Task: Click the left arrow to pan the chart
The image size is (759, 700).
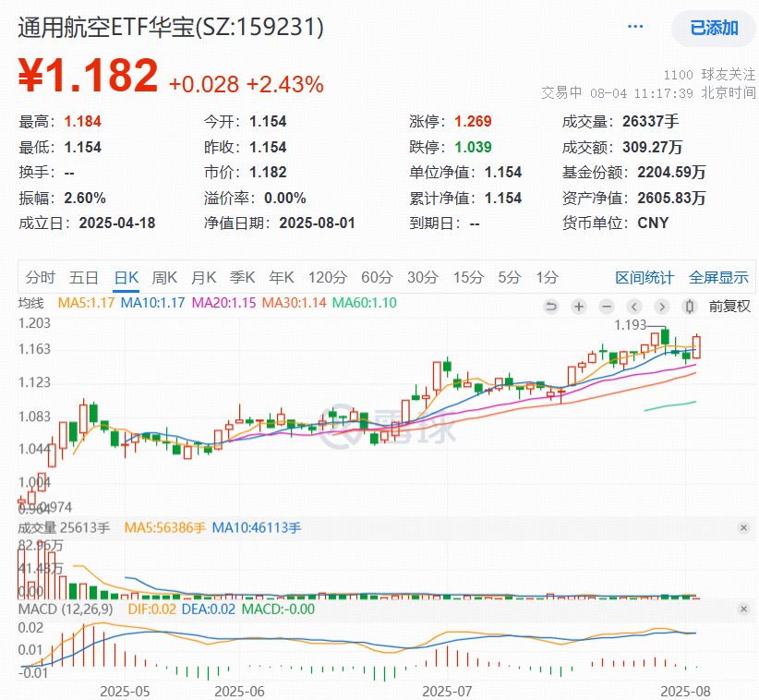Action: 633,307
